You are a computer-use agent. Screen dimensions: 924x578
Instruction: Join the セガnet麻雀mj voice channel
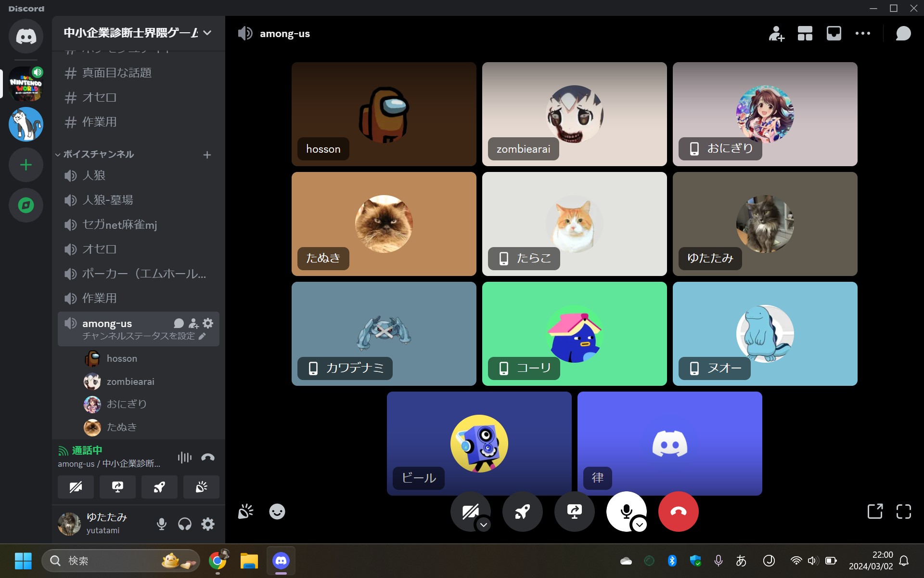[138, 224]
